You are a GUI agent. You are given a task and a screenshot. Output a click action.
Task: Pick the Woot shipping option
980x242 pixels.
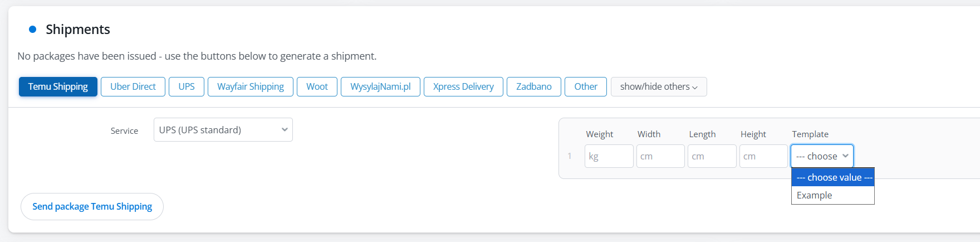click(x=317, y=87)
